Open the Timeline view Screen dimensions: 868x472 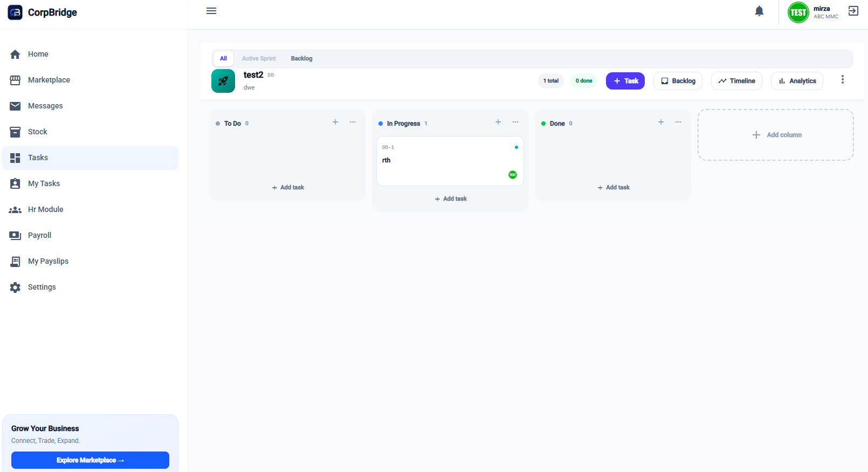[736, 81]
